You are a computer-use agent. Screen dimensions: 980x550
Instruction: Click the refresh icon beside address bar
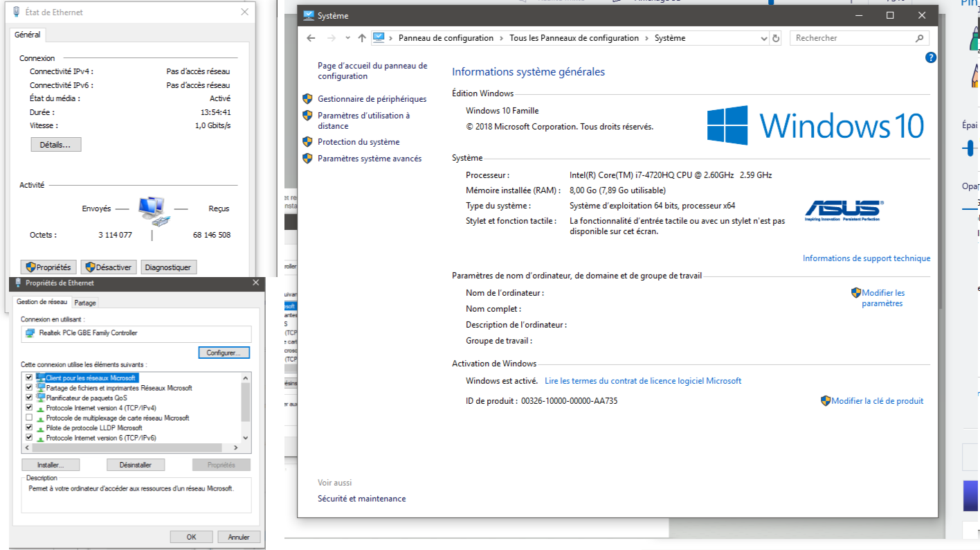point(776,38)
